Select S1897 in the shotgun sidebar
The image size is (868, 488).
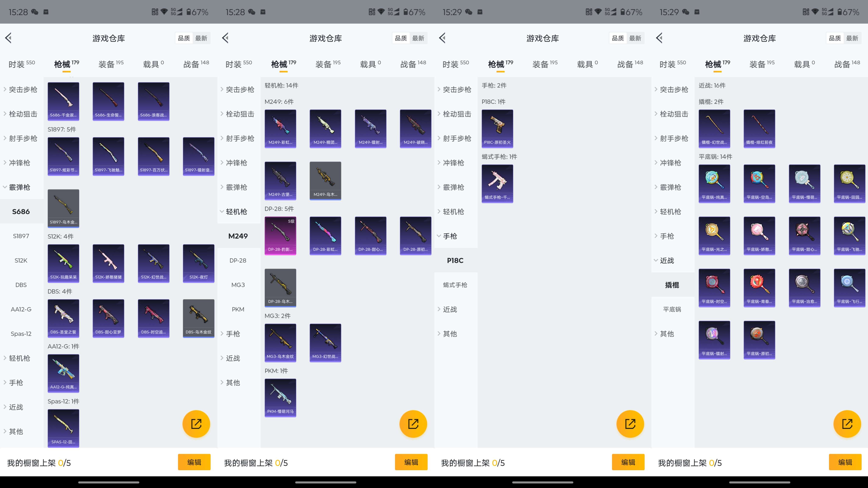(21, 236)
